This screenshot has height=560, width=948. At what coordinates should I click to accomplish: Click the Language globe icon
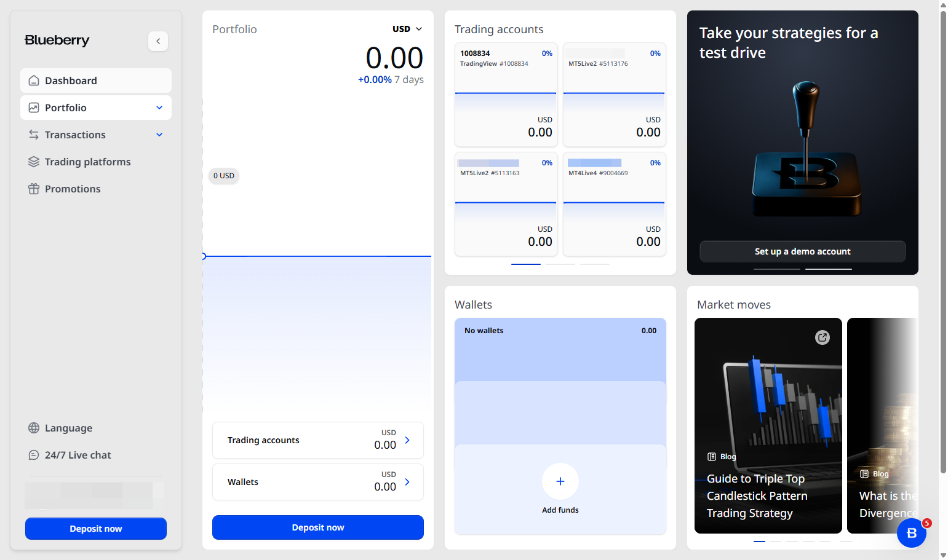tap(34, 428)
